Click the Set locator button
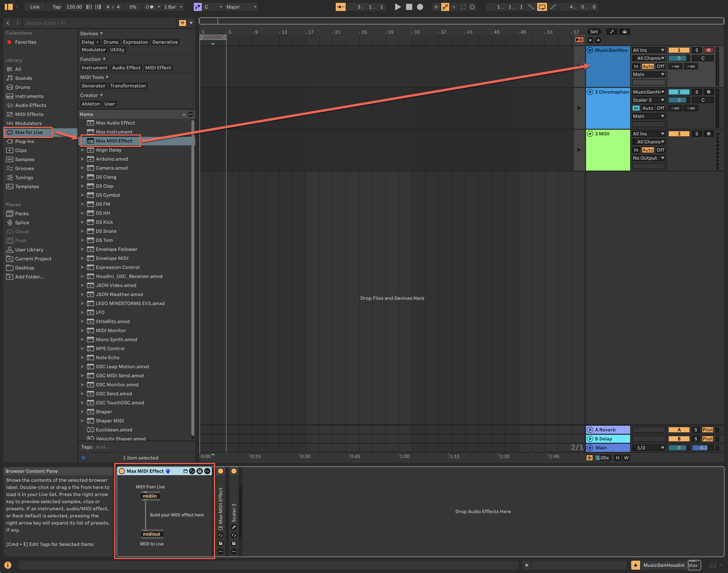The width and height of the screenshot is (728, 573). coord(594,32)
